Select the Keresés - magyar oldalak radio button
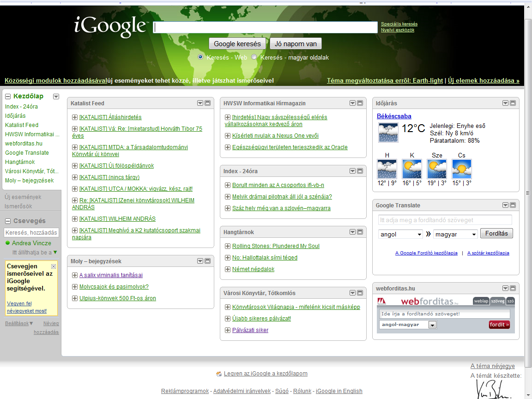Screen dimensions: 532x399 pos(254,57)
